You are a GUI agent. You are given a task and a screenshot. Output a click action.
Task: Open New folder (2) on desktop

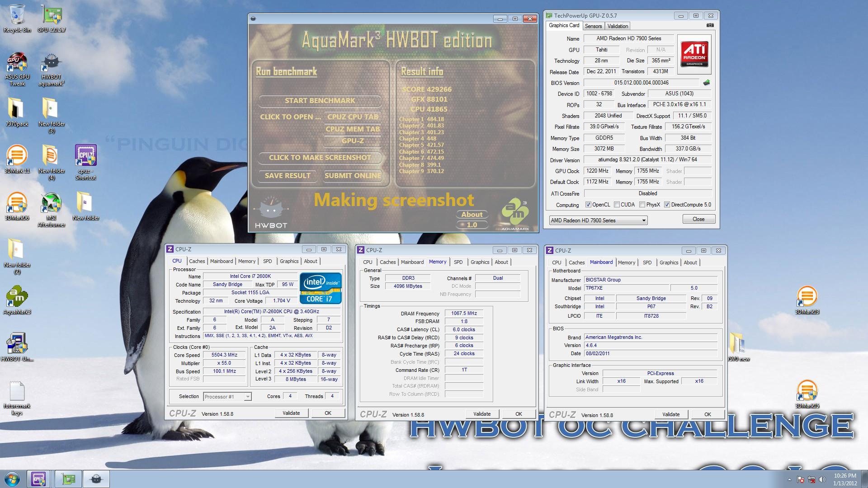point(17,257)
